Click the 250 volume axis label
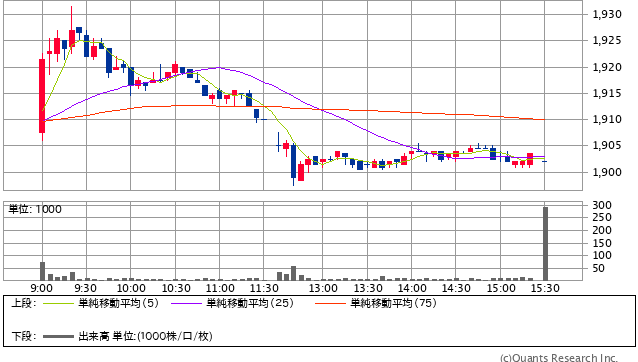Screen dimensions: 638x362 coord(602,217)
